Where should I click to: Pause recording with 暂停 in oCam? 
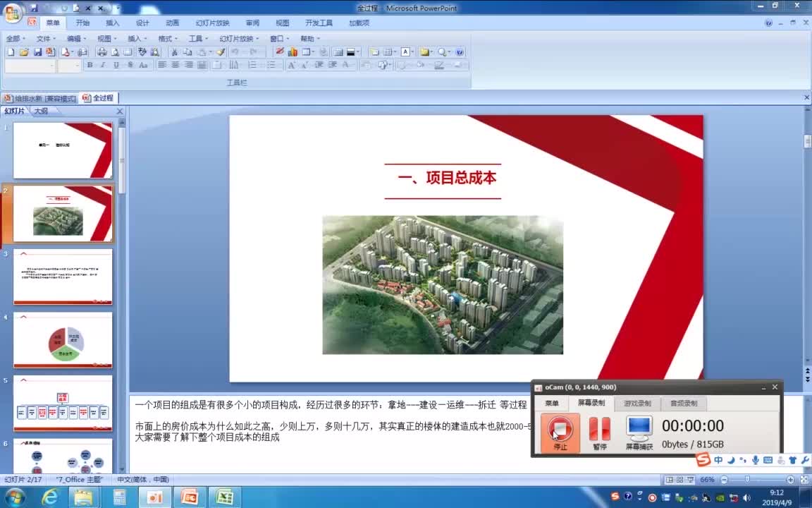[x=600, y=433]
